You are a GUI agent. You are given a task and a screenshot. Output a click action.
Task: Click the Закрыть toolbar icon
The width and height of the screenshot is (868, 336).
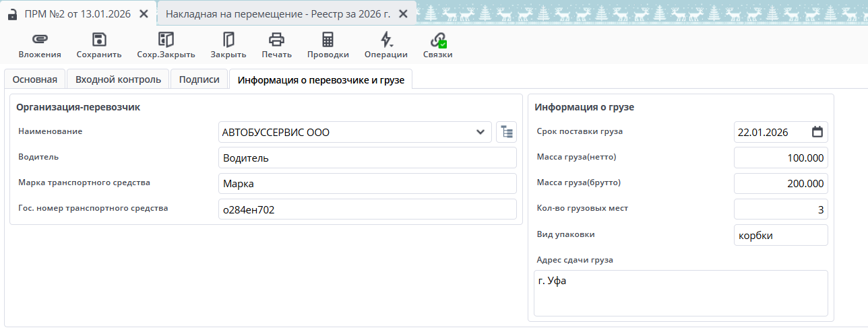pyautogui.click(x=228, y=40)
